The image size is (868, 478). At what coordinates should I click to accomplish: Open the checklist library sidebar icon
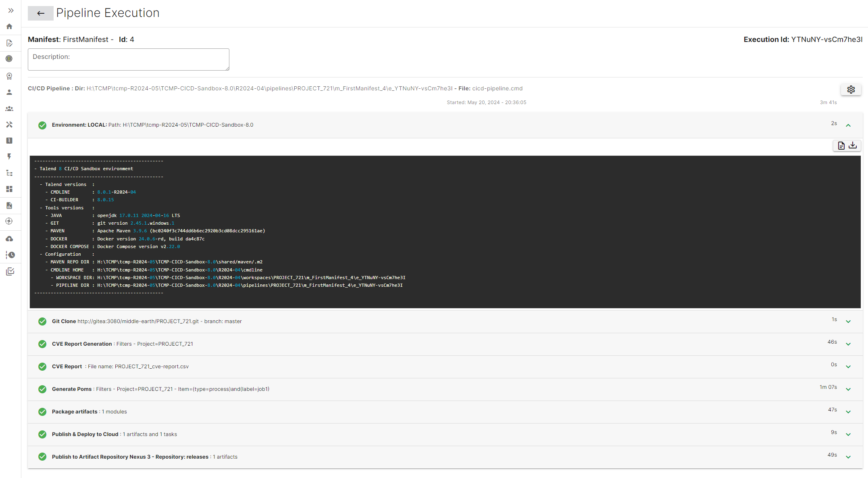pos(10,271)
